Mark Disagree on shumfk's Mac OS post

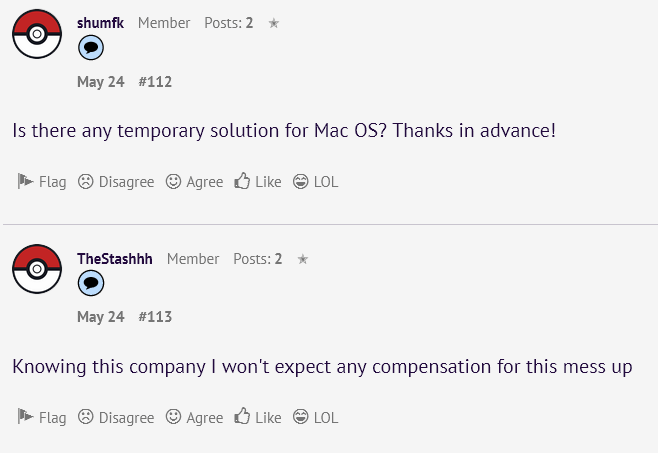pyautogui.click(x=116, y=181)
